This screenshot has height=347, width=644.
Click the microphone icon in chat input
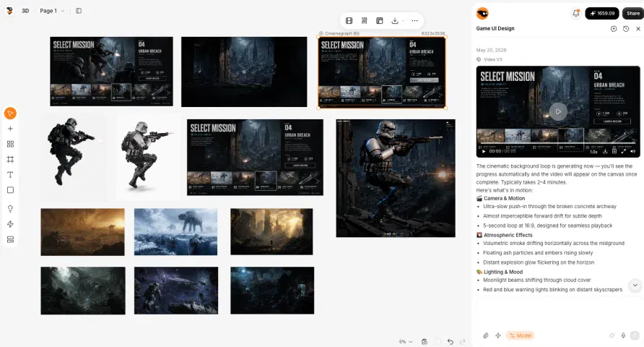click(x=623, y=335)
